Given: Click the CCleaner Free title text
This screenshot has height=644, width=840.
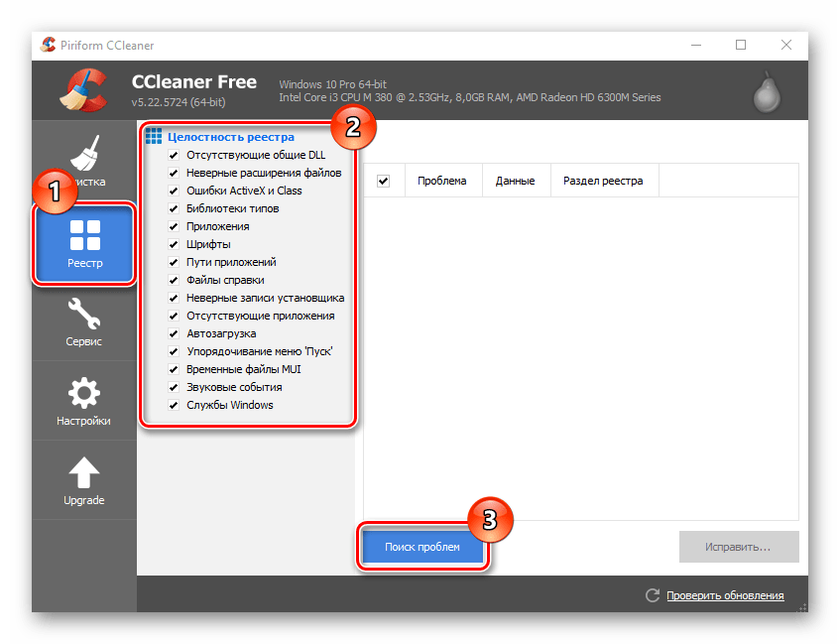Looking at the screenshot, I should click(194, 81).
